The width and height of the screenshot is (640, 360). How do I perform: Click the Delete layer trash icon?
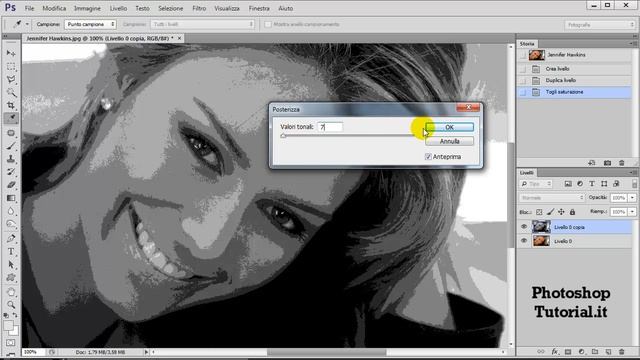(622, 351)
